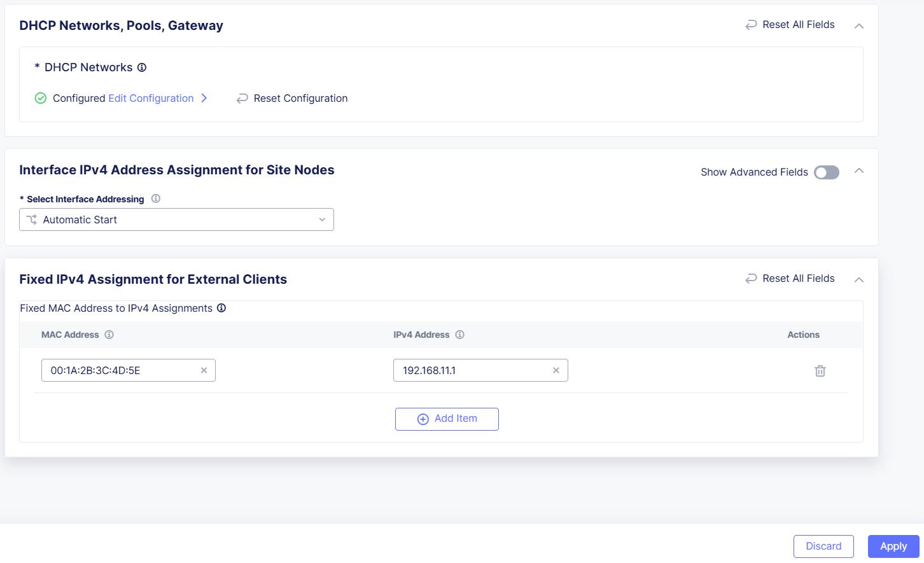Click the info icon next to Select Interface Addressing

[x=155, y=198]
